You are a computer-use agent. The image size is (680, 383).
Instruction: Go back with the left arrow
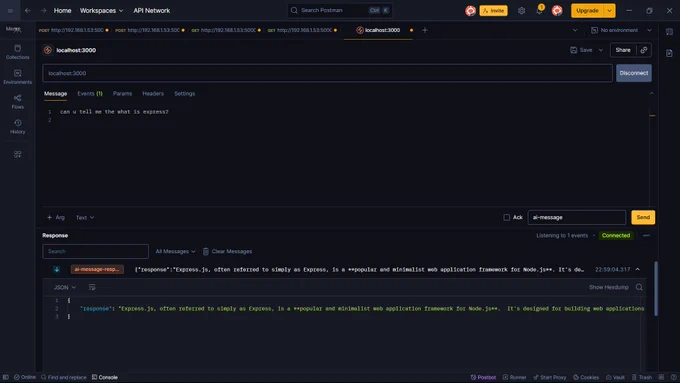(27, 10)
